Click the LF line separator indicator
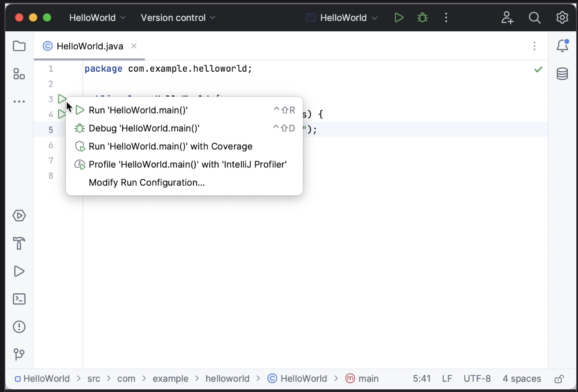 click(447, 379)
